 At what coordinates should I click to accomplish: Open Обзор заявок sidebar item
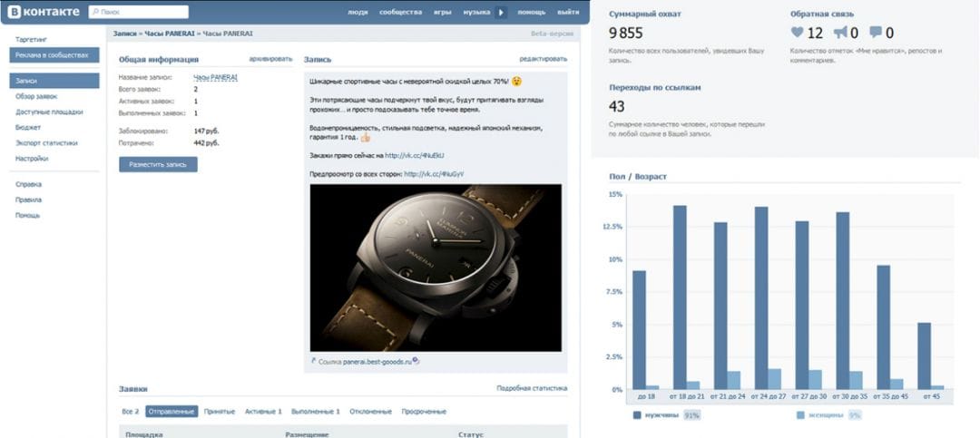[x=36, y=96]
